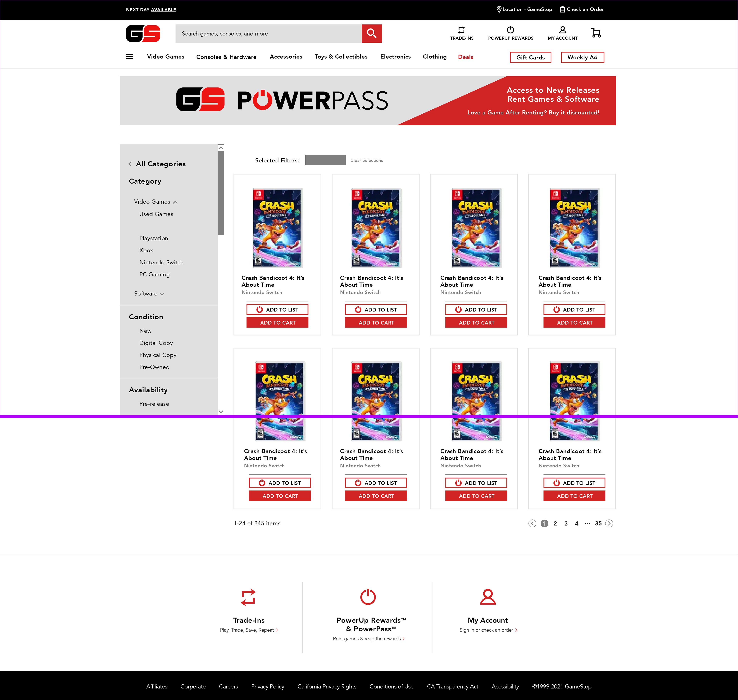This screenshot has width=738, height=700.
Task: Select the Electronics nav menu
Action: (x=395, y=57)
